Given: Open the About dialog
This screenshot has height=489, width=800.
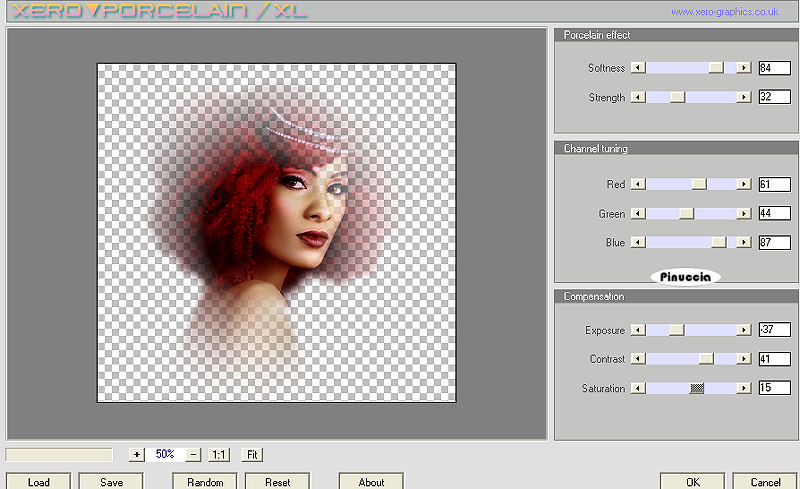Looking at the screenshot, I should [371, 481].
